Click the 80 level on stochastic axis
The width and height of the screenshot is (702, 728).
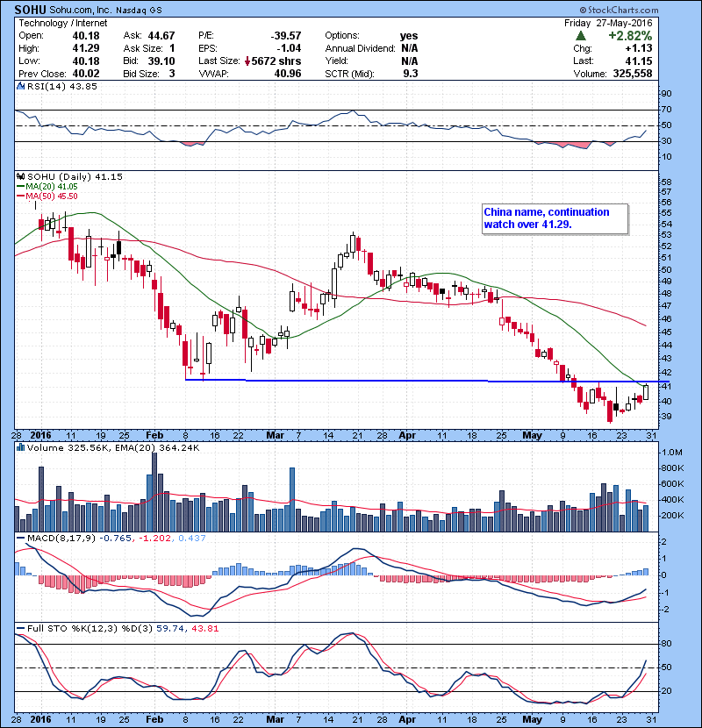pyautogui.click(x=666, y=643)
